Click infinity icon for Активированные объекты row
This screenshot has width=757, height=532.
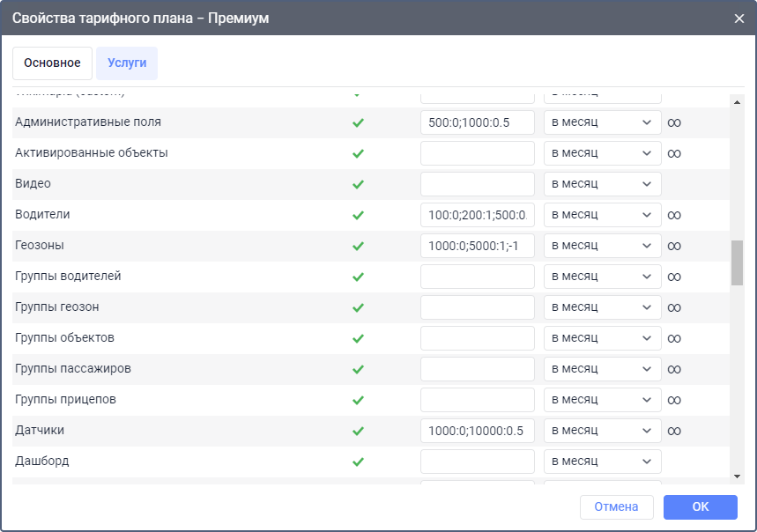674,153
